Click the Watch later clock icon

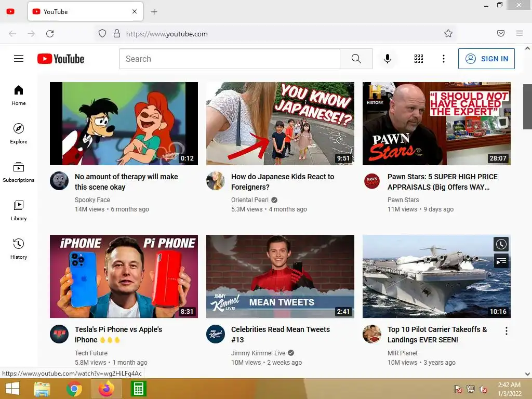click(x=501, y=244)
